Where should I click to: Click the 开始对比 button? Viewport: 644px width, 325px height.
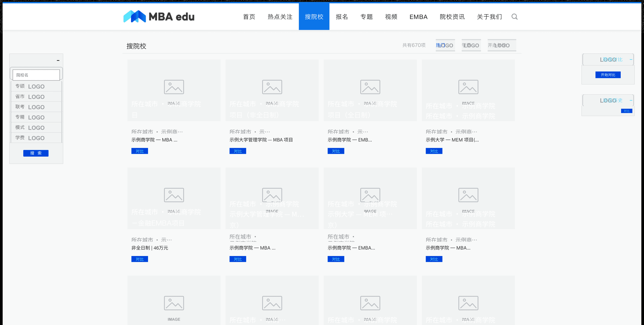pyautogui.click(x=608, y=75)
